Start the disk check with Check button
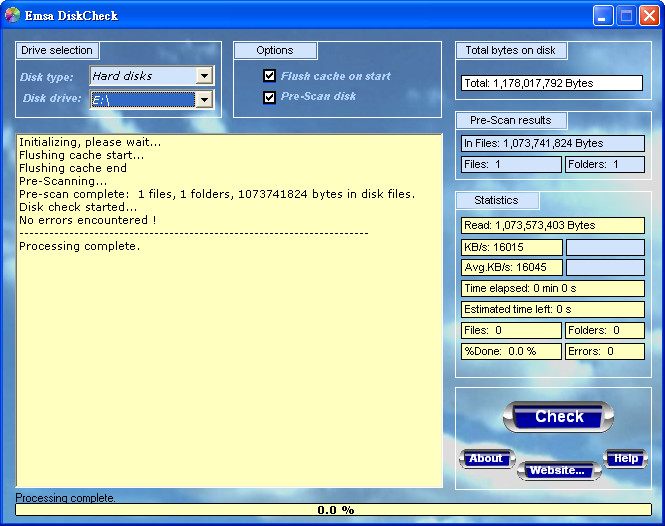665x526 pixels. pos(559,417)
